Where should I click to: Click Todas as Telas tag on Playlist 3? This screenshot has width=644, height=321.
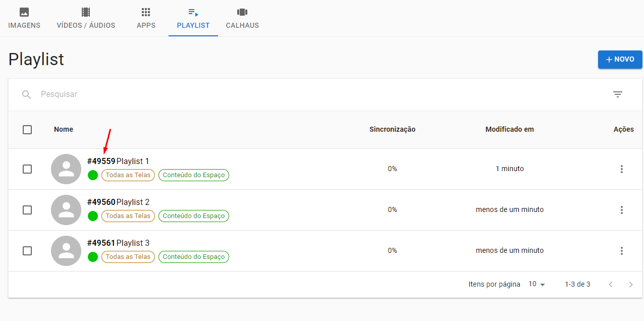pyautogui.click(x=128, y=257)
